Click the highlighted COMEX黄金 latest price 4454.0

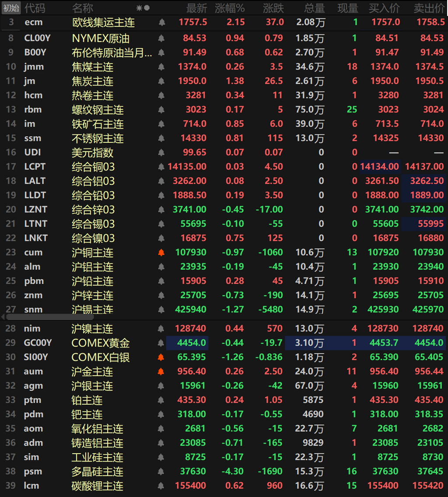191,343
